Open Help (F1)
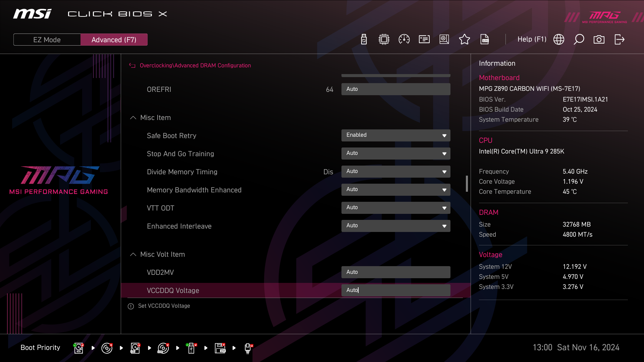 [532, 39]
